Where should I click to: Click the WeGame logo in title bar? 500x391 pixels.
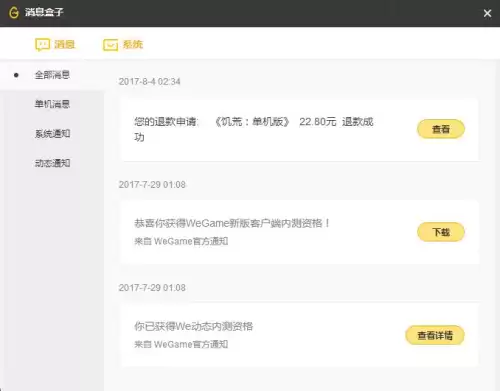[14, 13]
